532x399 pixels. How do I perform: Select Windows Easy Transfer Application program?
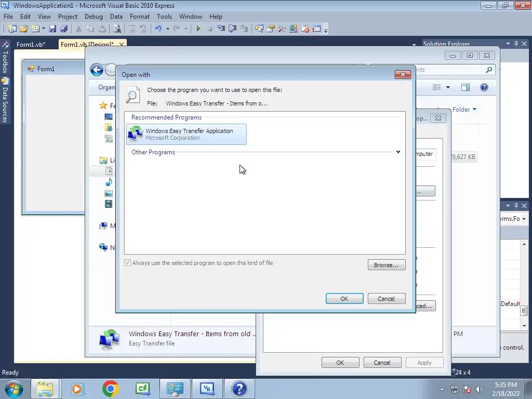pyautogui.click(x=187, y=135)
